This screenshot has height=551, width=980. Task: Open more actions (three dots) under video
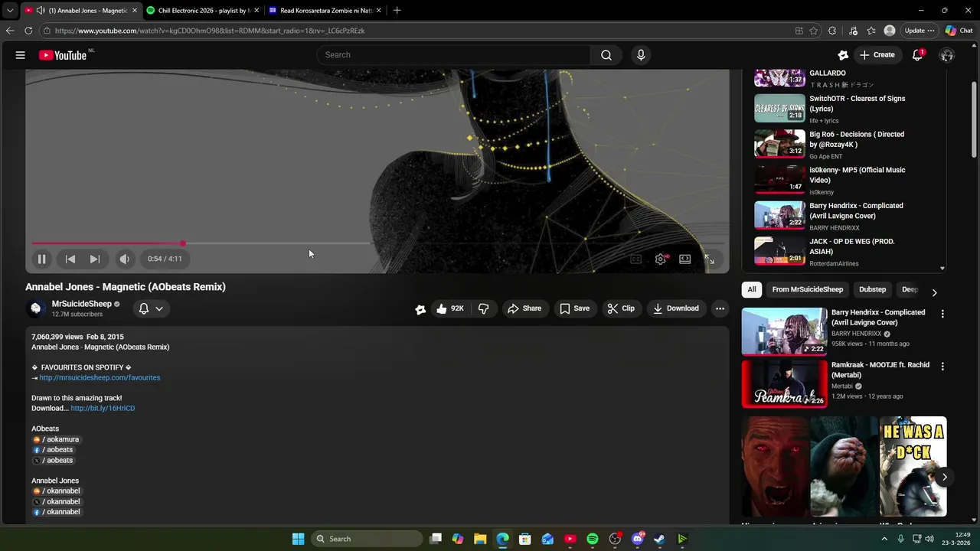[x=720, y=308]
